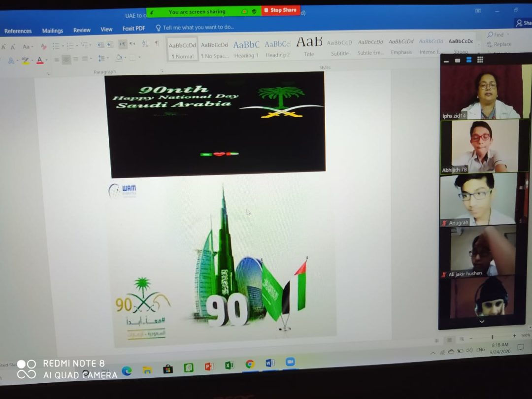The height and width of the screenshot is (399, 532).
Task: Click the Clear All Formatting icon
Action: (x=43, y=46)
